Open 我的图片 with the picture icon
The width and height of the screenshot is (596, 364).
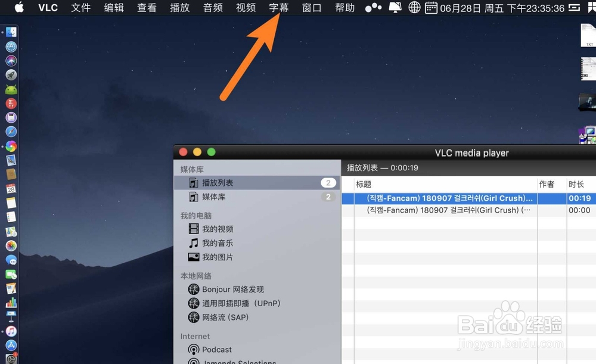pyautogui.click(x=218, y=257)
